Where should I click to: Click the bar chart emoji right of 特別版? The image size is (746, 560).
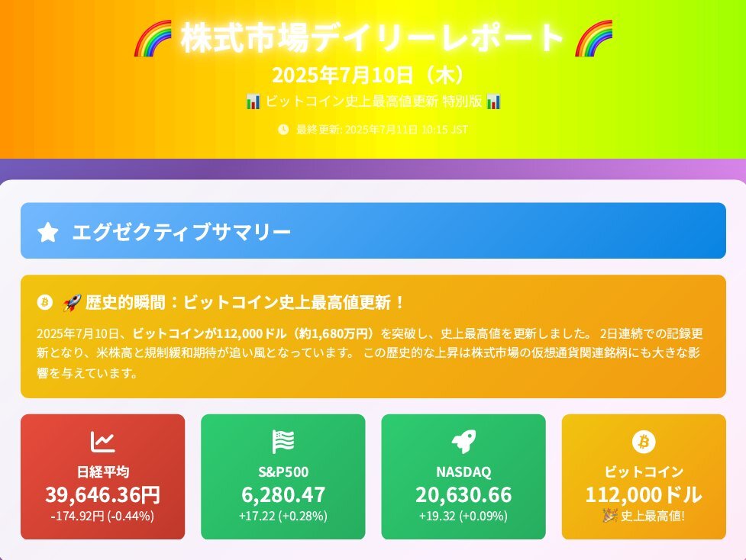click(x=493, y=101)
